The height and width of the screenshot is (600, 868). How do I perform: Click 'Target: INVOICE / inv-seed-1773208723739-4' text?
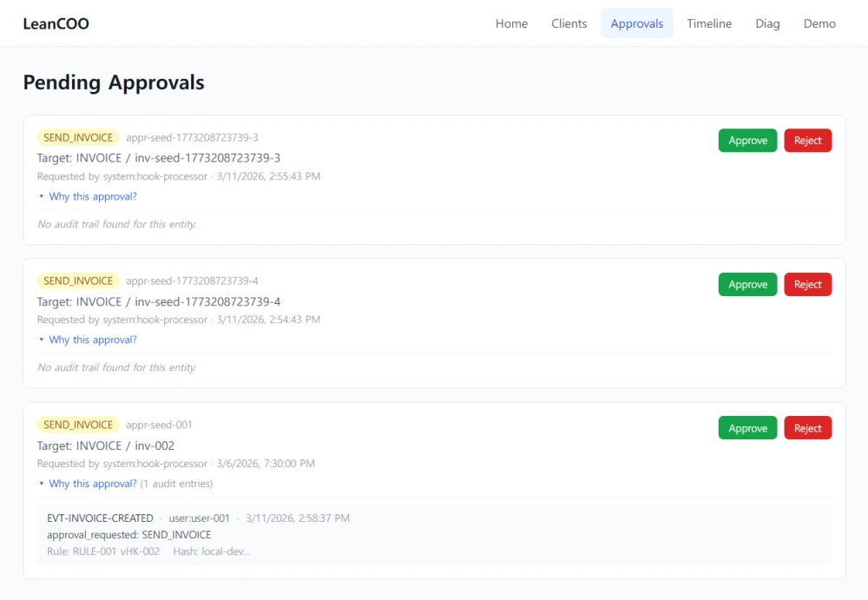tap(158, 302)
